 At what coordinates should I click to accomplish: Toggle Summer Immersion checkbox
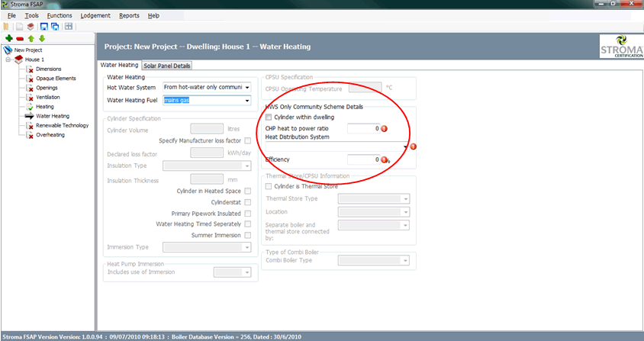248,236
